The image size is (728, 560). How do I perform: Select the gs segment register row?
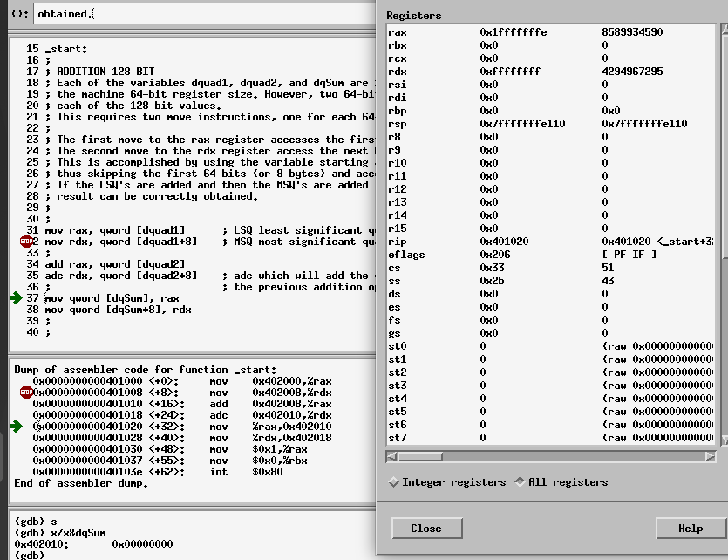tap(551, 333)
